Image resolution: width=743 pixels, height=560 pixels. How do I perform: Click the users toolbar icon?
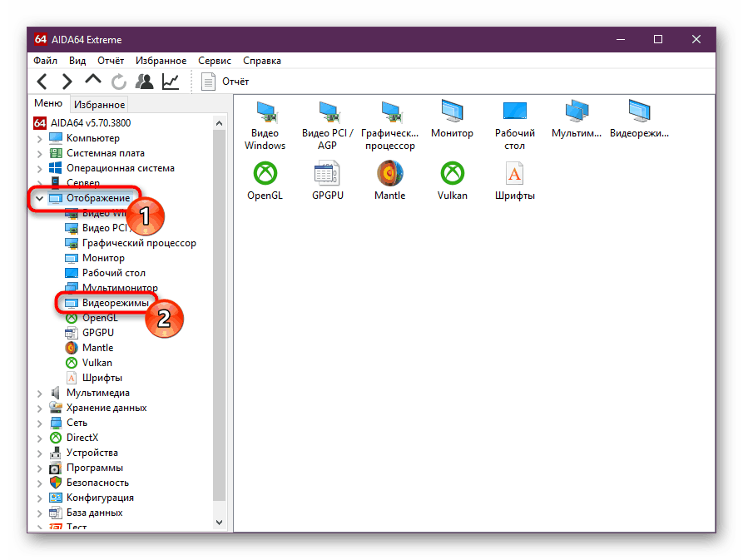pyautogui.click(x=145, y=82)
